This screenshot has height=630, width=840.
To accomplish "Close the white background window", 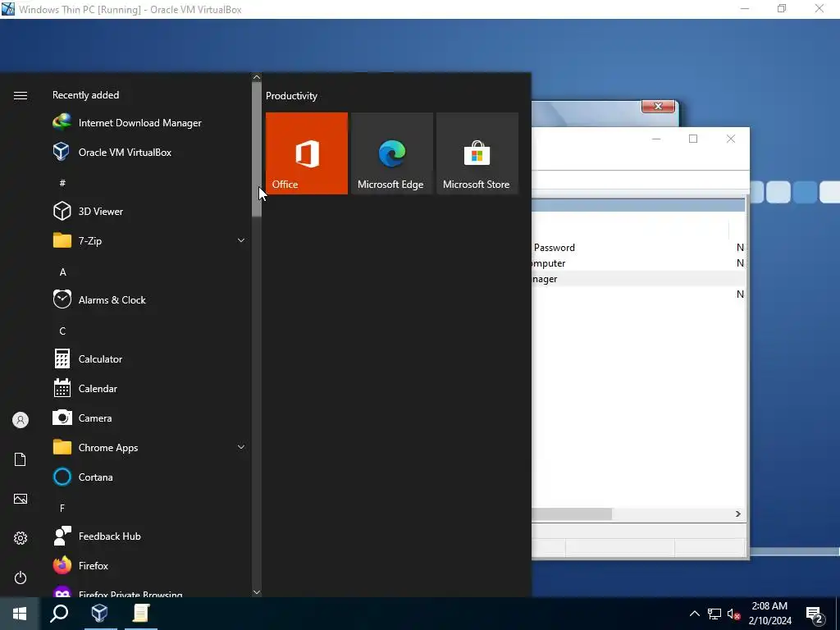I will (731, 139).
